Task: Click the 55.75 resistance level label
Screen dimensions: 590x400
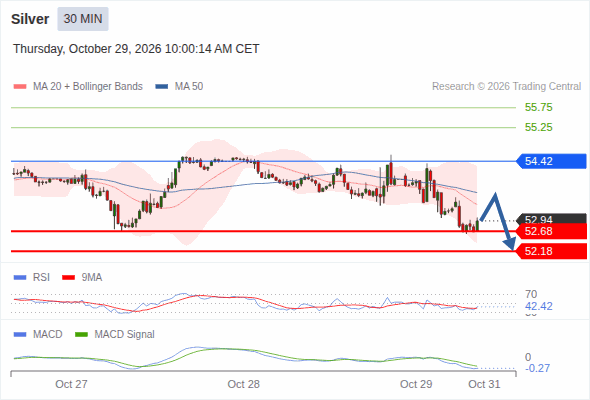Action: [x=538, y=107]
